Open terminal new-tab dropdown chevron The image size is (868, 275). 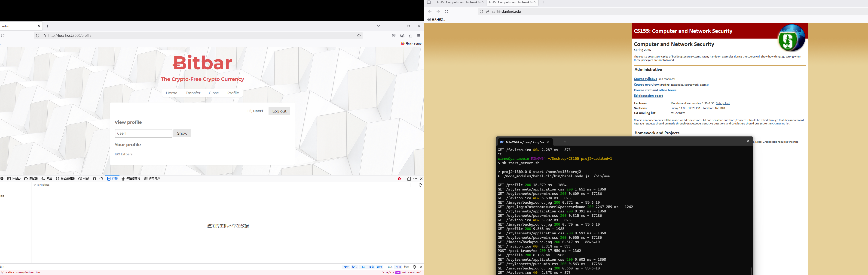565,142
